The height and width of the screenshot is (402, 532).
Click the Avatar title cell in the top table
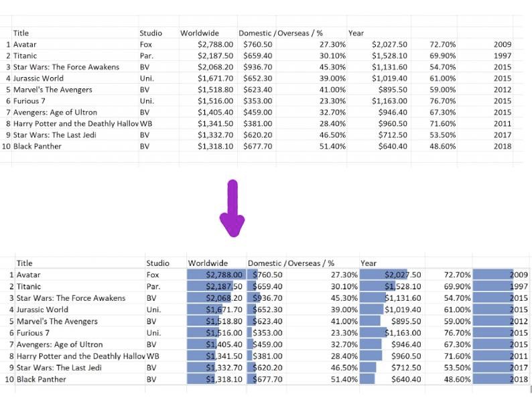(27, 44)
